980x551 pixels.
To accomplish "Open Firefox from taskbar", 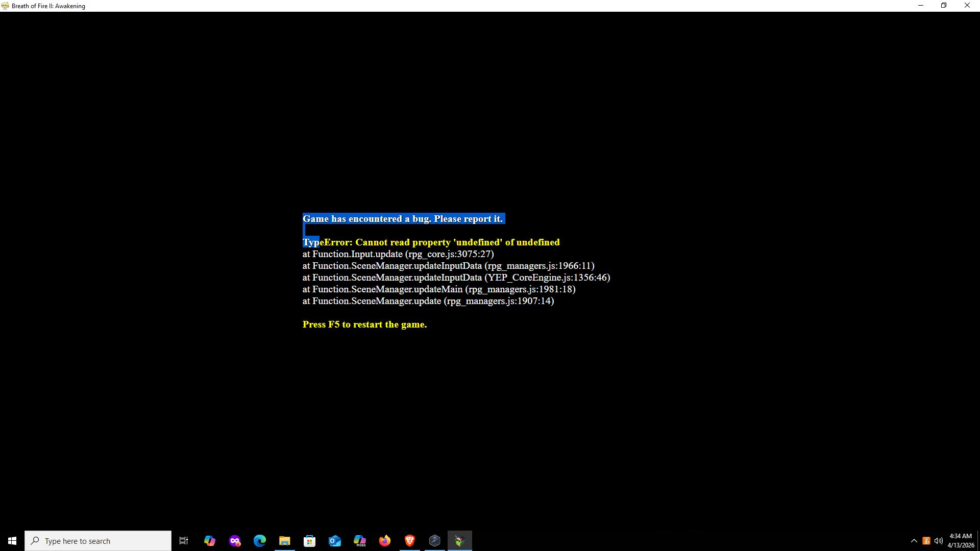I will (385, 541).
